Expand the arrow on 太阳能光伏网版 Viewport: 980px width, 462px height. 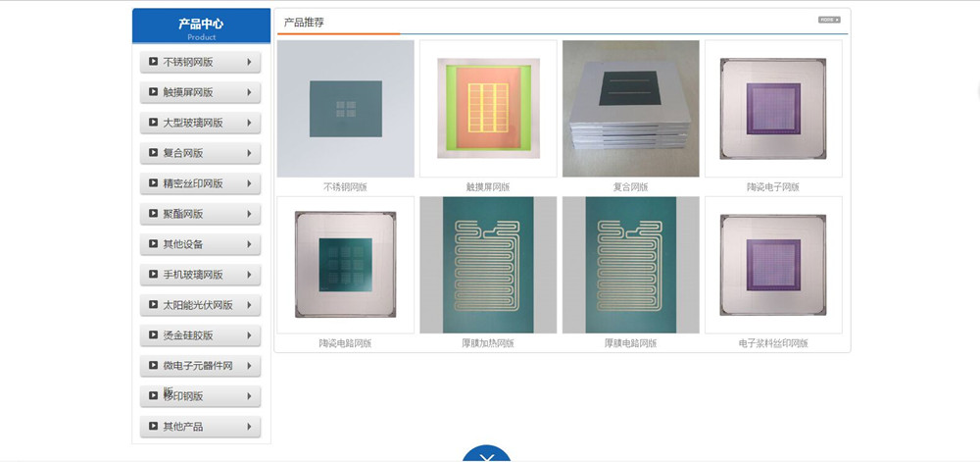coord(249,304)
